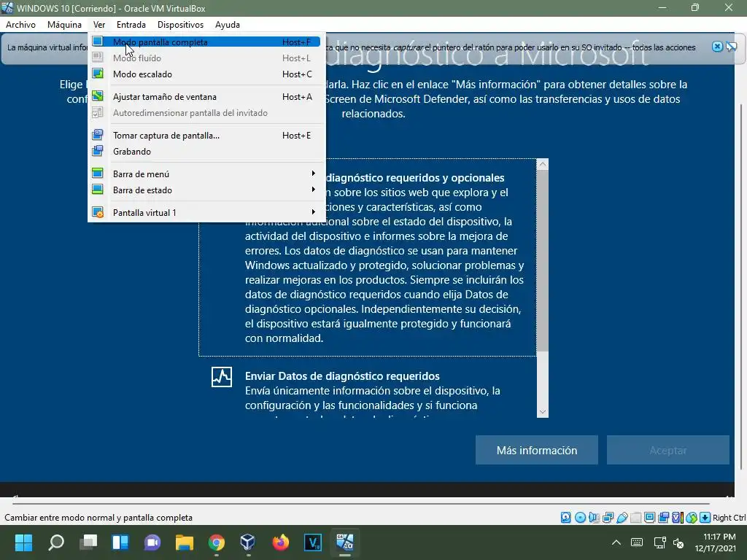Click the do-not-show-again notification icon
The width and height of the screenshot is (747, 560).
point(731,47)
